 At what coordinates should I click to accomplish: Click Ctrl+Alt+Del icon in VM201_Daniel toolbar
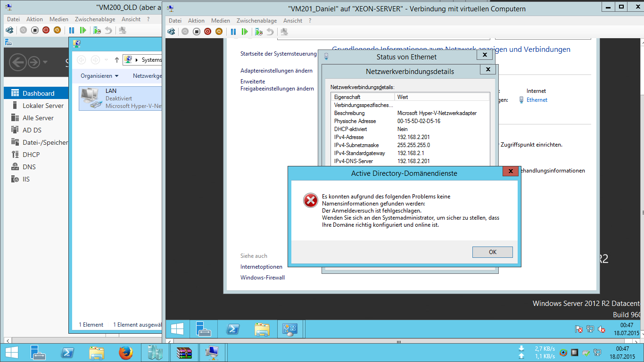click(x=171, y=32)
